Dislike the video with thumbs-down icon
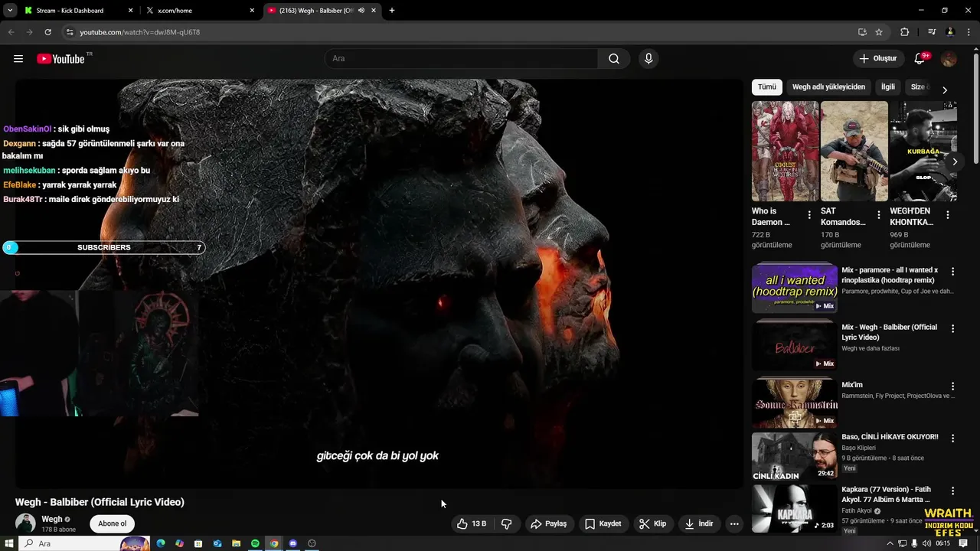This screenshot has width=980, height=551. pos(506,524)
